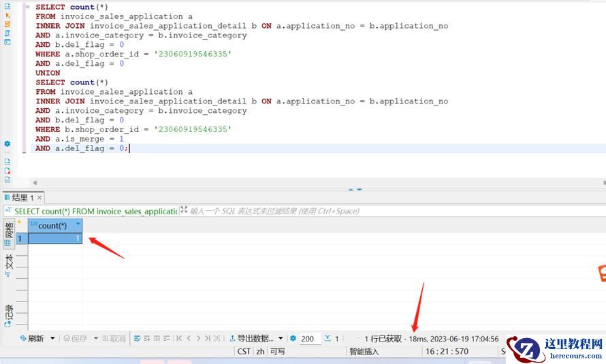Click the orange script icon in the editor sidebar
Viewport: 606px width, 364px height.
pyautogui.click(x=7, y=24)
